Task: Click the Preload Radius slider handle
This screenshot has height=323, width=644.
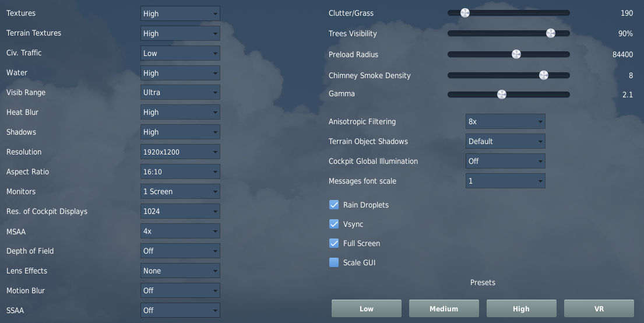Action: [516, 54]
